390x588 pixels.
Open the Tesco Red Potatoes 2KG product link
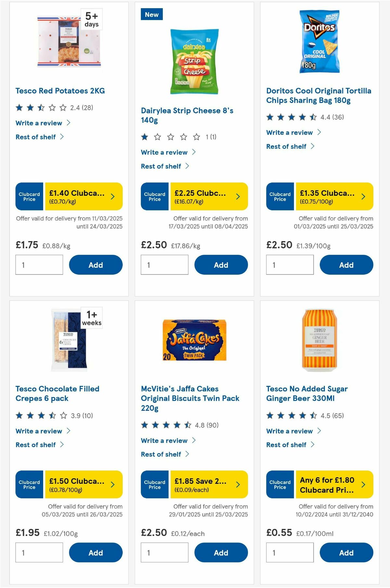(x=60, y=91)
